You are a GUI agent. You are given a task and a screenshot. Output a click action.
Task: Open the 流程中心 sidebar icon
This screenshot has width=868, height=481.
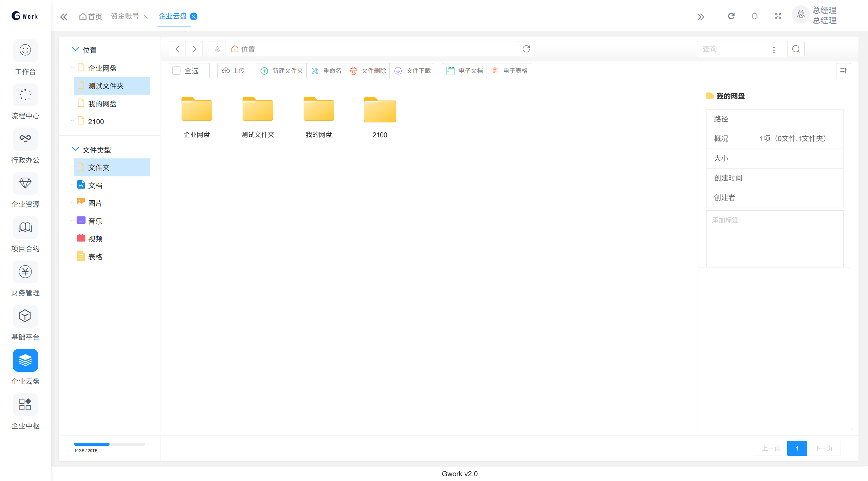tap(25, 95)
